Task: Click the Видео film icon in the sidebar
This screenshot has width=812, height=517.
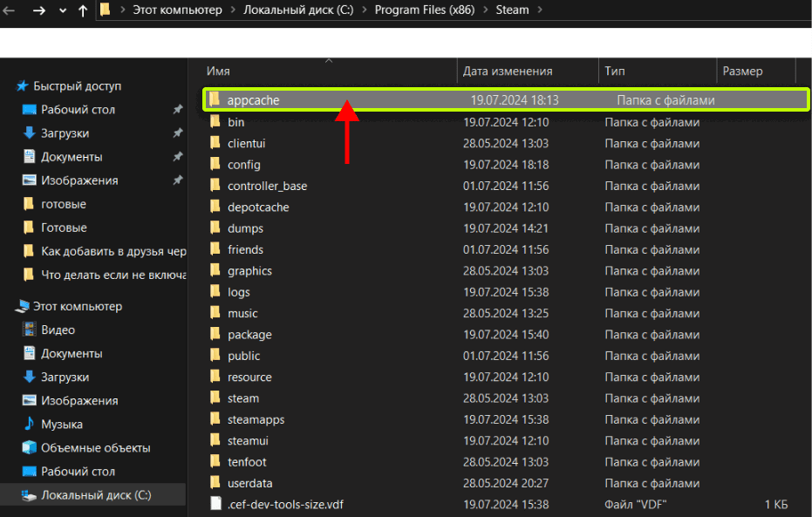Action: [x=30, y=330]
